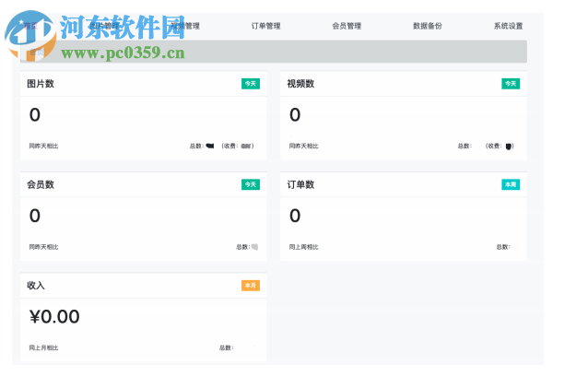
Task: Go to 数据备份 page
Action: coord(428,26)
